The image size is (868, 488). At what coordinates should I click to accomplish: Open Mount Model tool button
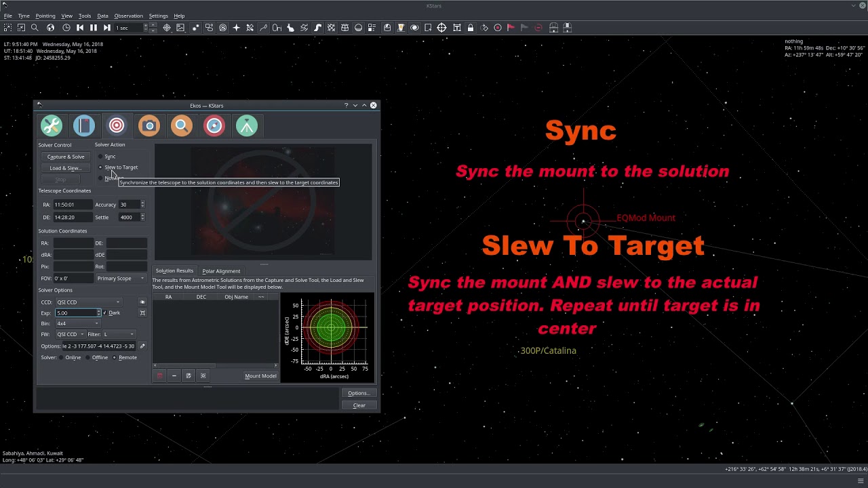tap(260, 375)
